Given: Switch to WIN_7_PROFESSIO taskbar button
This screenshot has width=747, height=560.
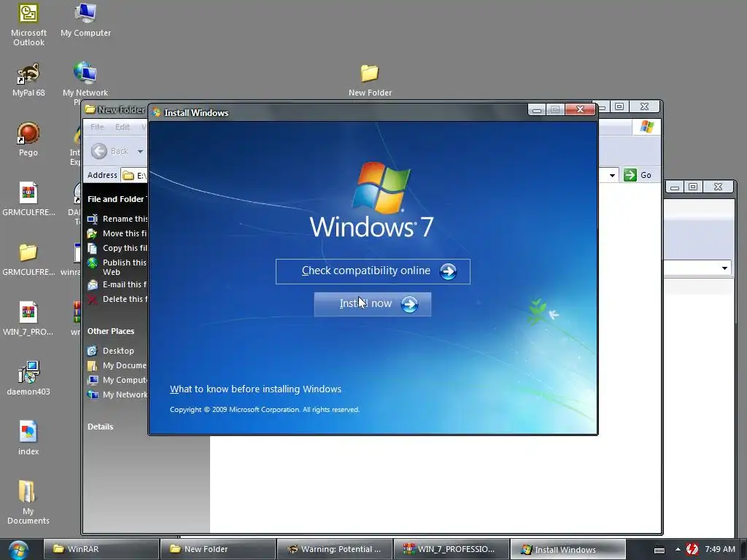Looking at the screenshot, I should (x=451, y=549).
